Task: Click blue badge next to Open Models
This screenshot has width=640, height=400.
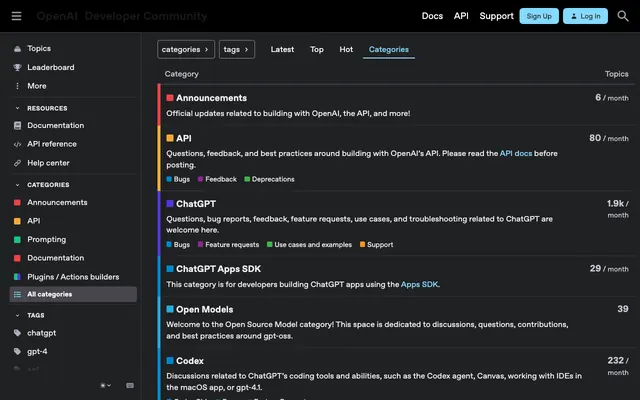Action: 170,309
